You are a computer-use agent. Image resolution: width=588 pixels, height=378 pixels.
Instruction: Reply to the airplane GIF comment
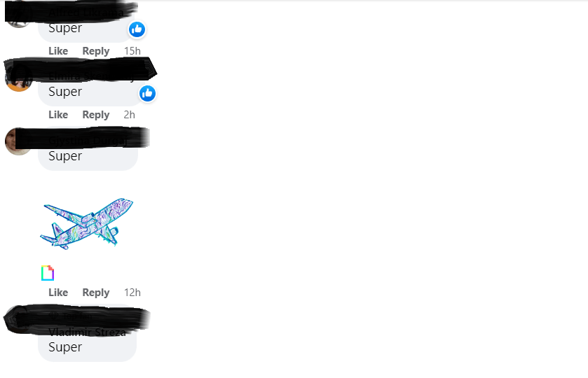click(x=95, y=292)
